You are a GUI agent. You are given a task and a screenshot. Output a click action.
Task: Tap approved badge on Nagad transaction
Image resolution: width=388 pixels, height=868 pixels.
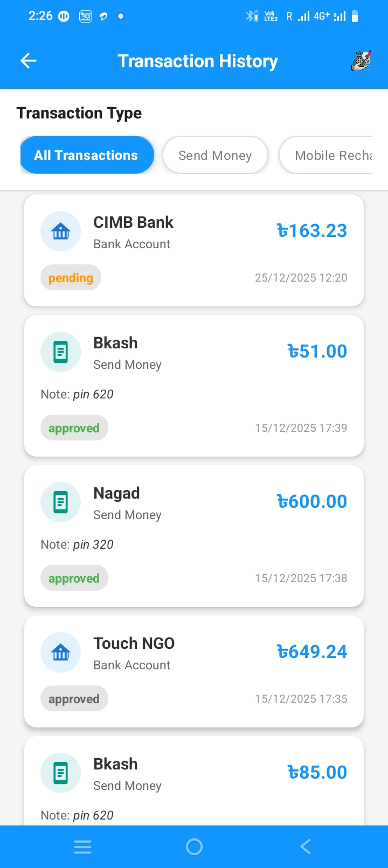[74, 578]
